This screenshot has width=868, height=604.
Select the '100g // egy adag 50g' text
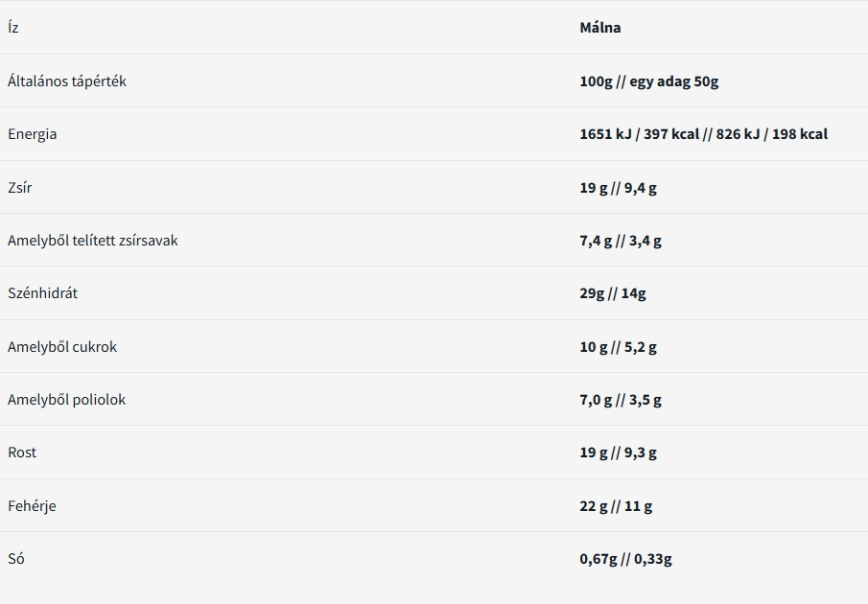click(648, 81)
